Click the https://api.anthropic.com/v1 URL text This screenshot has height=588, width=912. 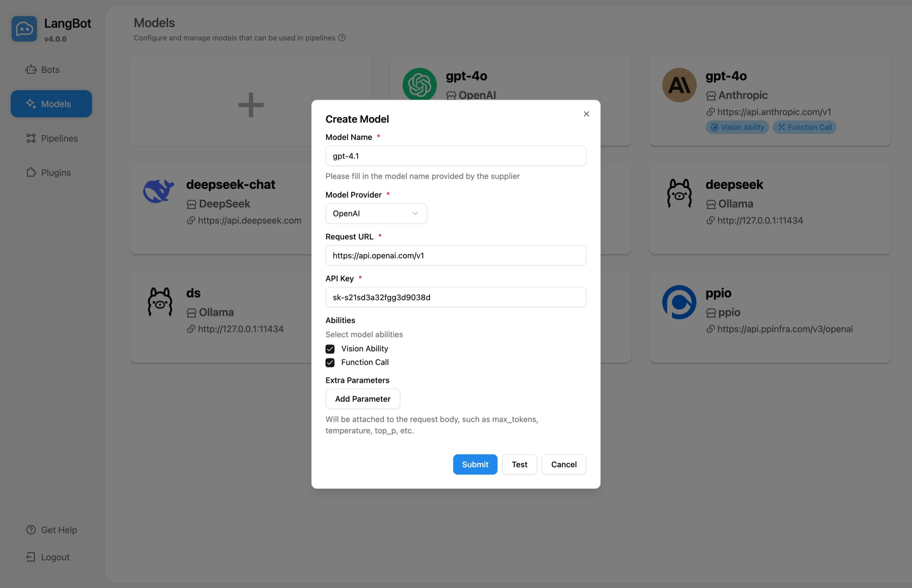(774, 112)
